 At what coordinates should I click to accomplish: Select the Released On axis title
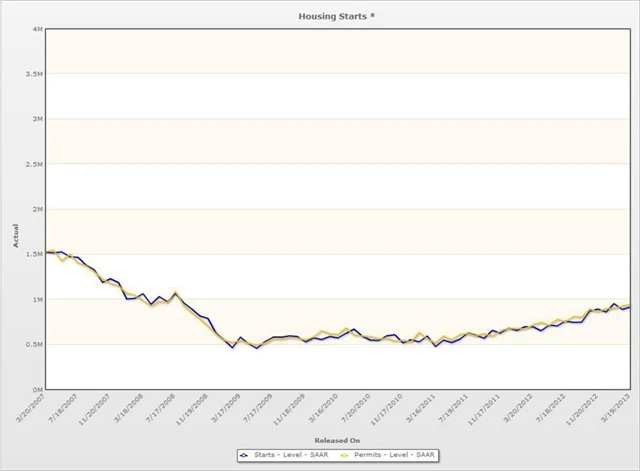click(337, 440)
